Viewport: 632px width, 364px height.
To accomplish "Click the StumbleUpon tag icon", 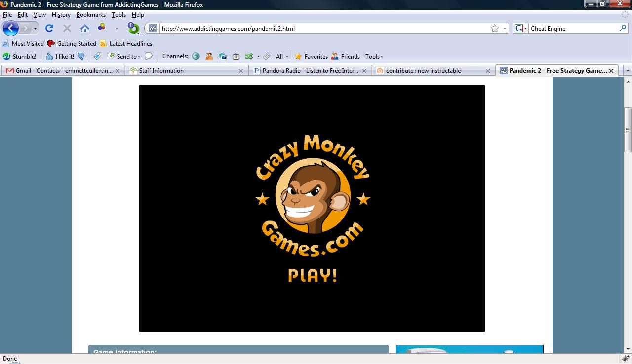I will (97, 56).
